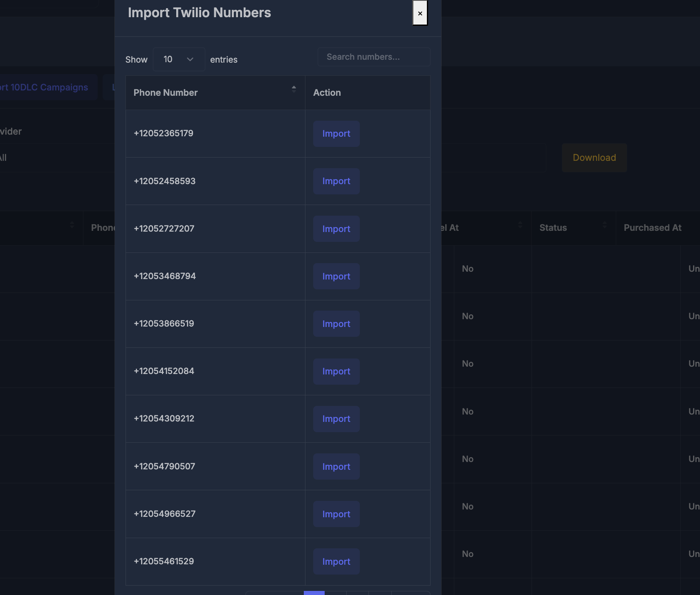Import number +12055461529
The image size is (700, 595).
click(336, 561)
